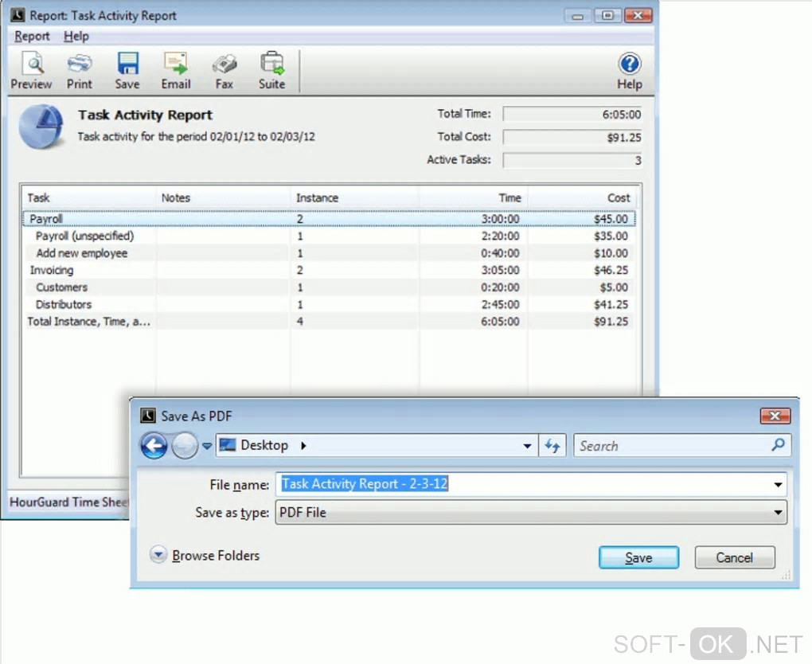Viewport: 812px width, 664px height.
Task: Sort by Cost column header
Action: pyautogui.click(x=582, y=198)
